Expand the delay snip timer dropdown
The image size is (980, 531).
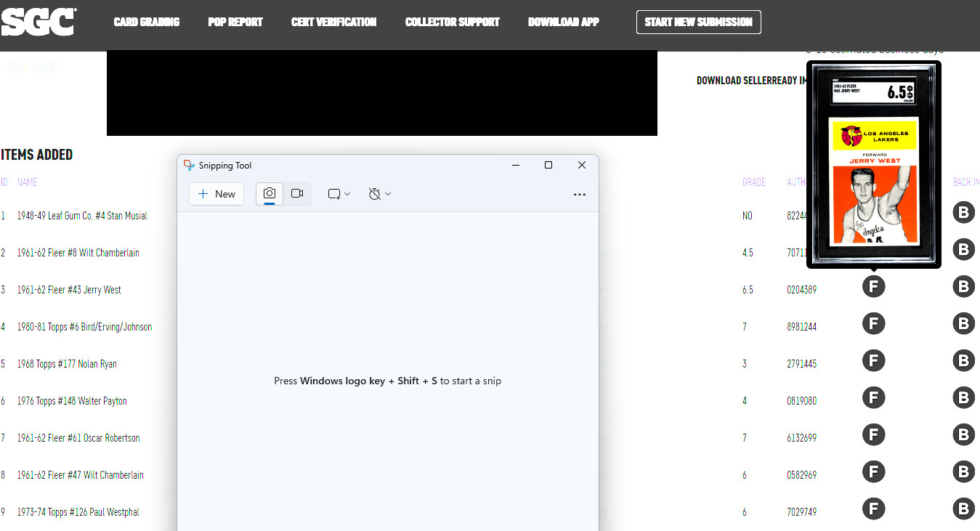380,194
